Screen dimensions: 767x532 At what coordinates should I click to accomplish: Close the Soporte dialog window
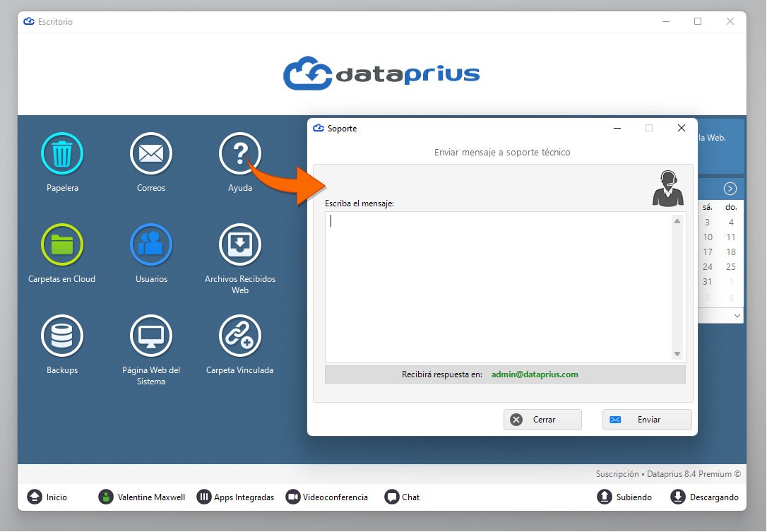point(682,128)
